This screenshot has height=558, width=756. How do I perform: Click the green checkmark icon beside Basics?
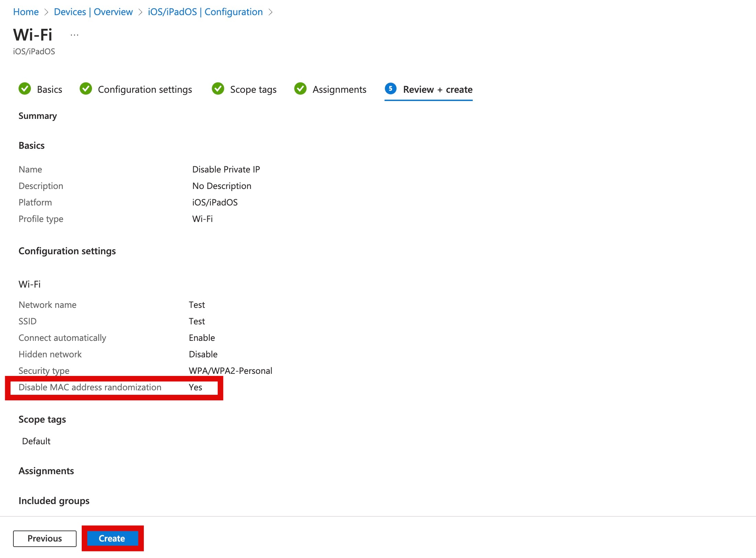(25, 89)
